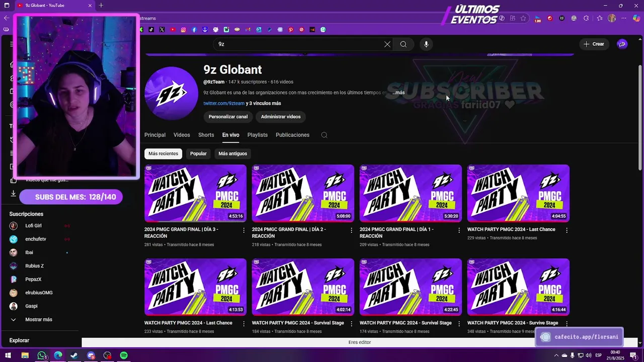Click the Crear button
Image resolution: width=644 pixels, height=362 pixels.
[594, 44]
